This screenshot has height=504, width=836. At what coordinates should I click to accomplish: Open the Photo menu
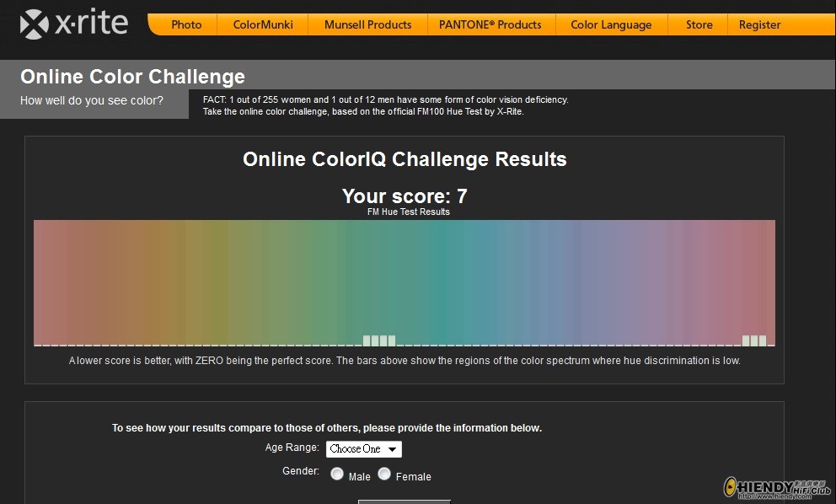pos(186,24)
